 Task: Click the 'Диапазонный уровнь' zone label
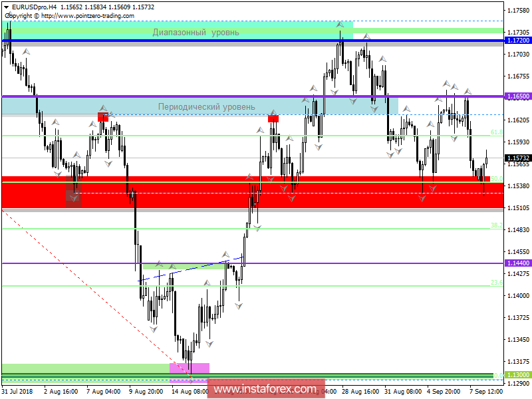point(196,33)
